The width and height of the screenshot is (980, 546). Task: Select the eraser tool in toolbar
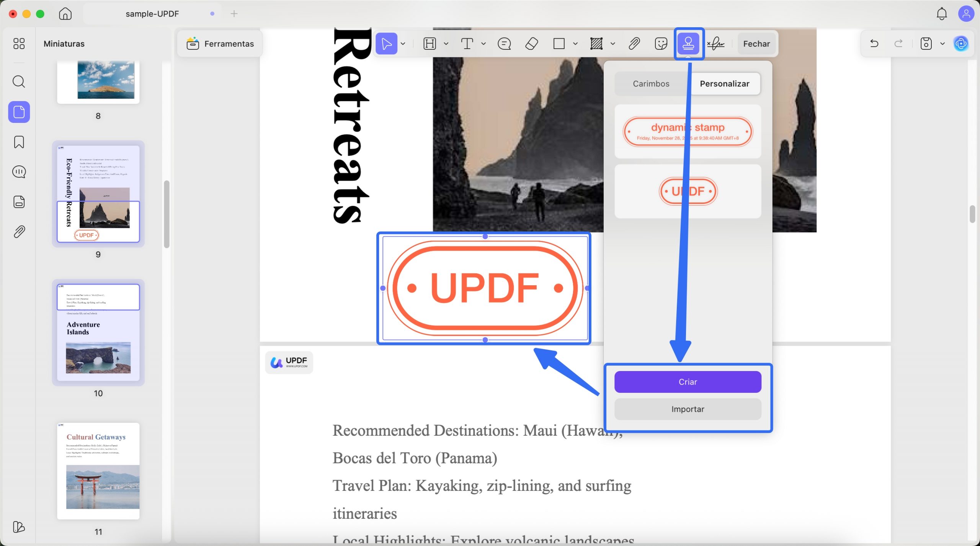tap(531, 44)
